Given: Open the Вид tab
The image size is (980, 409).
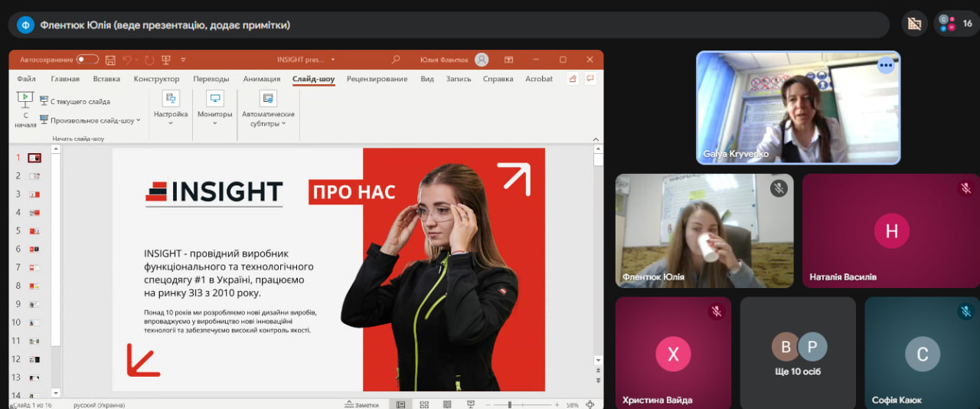Looking at the screenshot, I should pyautogui.click(x=427, y=79).
